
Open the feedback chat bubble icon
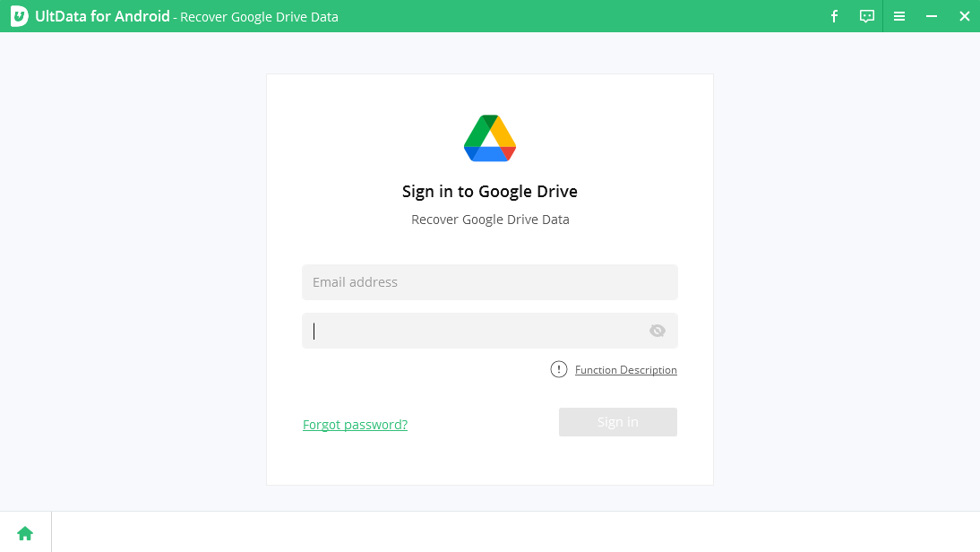click(x=866, y=16)
